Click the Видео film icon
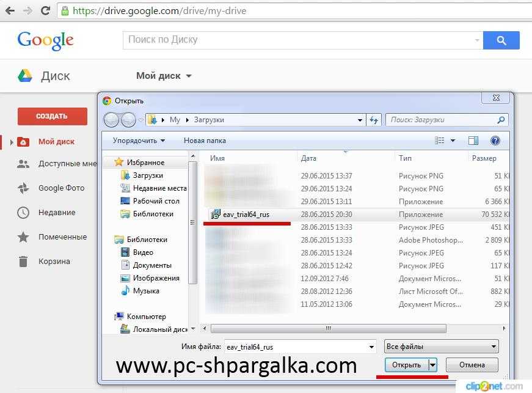The image size is (532, 393). [x=125, y=252]
